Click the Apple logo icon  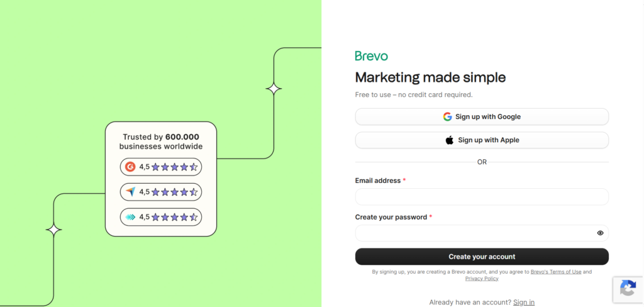pyautogui.click(x=450, y=140)
